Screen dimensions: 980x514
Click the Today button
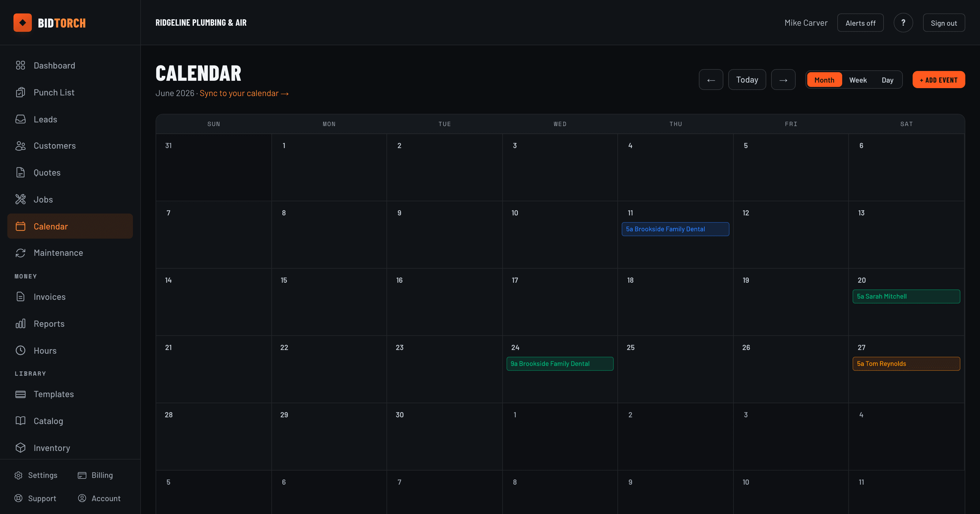(x=747, y=80)
